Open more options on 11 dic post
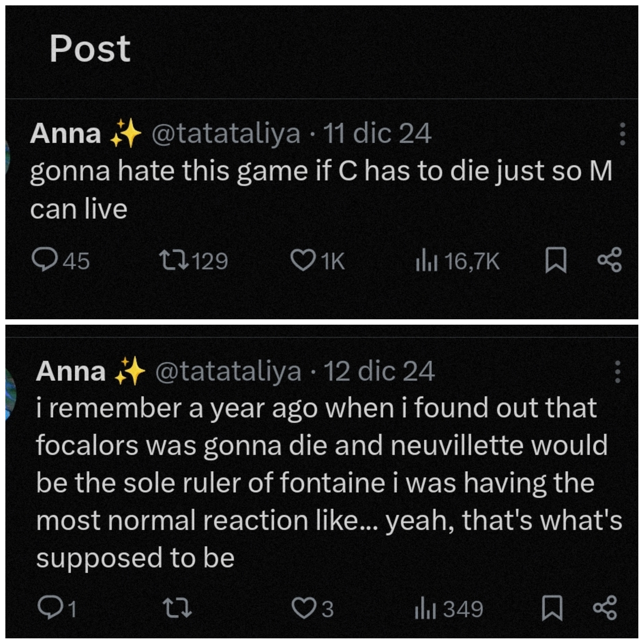Image resolution: width=644 pixels, height=644 pixels. point(622,134)
